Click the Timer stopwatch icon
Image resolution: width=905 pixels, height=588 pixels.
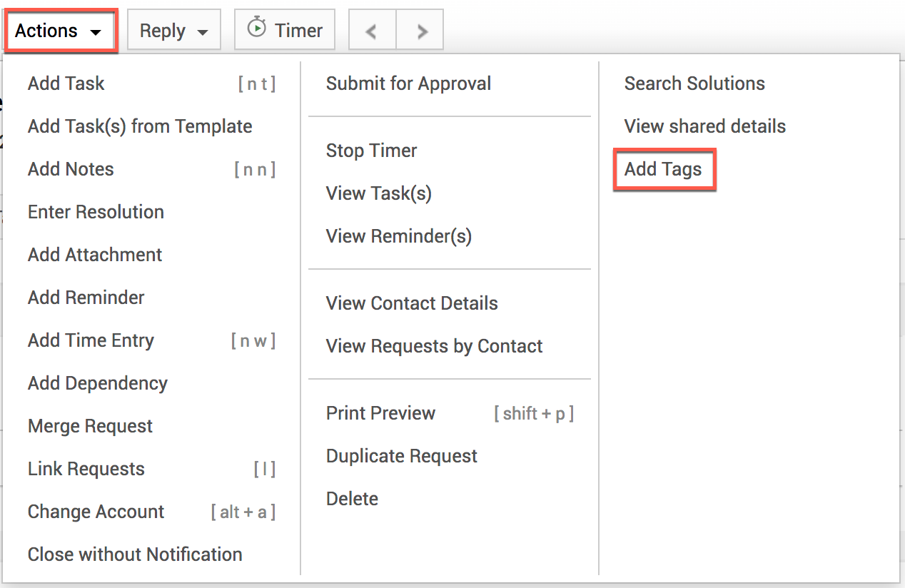(256, 29)
